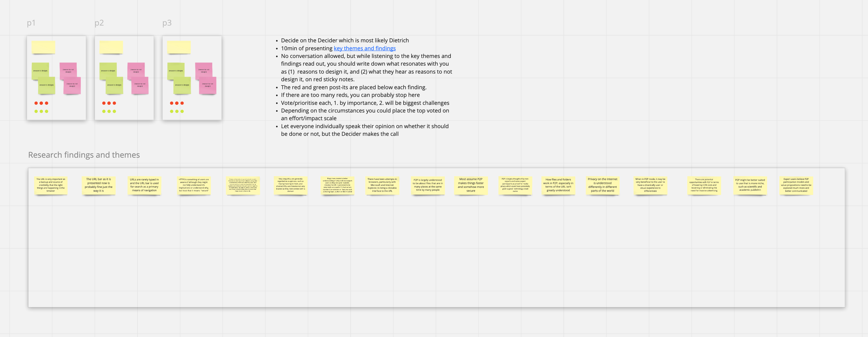Select the frame label p1

(31, 22)
